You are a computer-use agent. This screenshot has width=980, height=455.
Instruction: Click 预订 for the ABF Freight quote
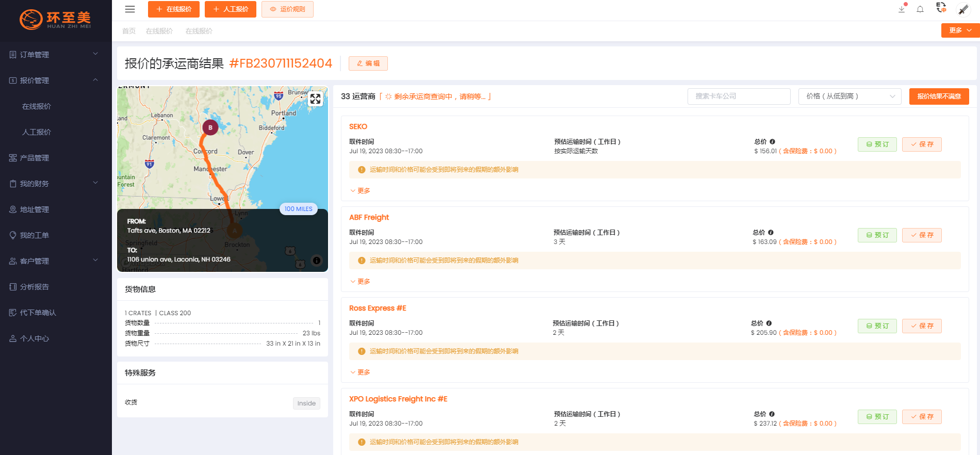(x=877, y=235)
